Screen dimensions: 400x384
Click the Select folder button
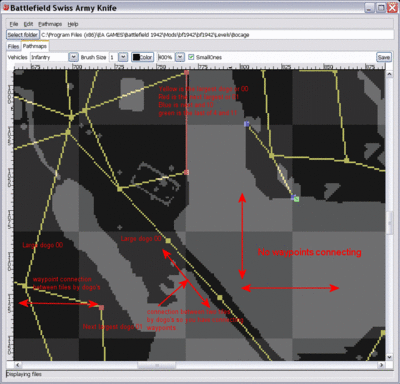[23, 35]
